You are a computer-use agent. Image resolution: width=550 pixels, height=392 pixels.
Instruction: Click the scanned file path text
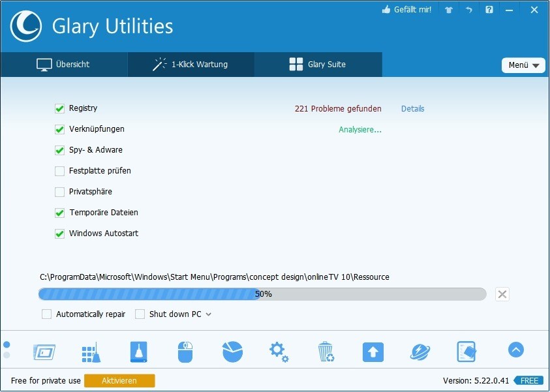point(215,277)
